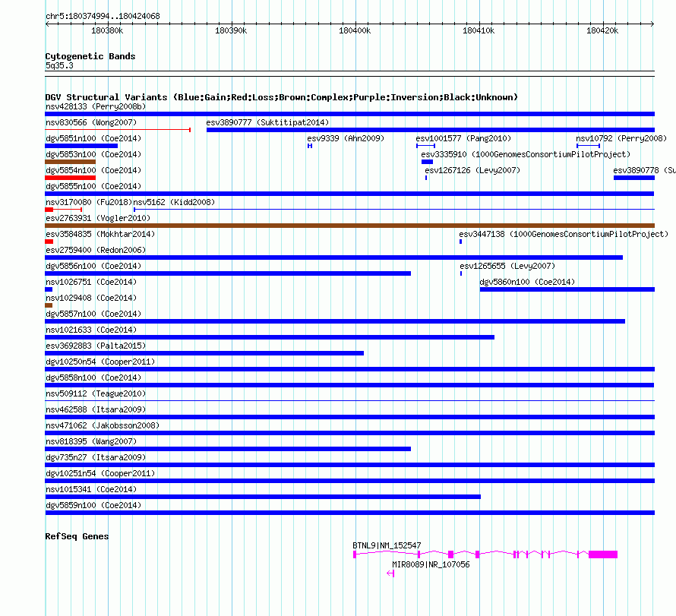Click the thin blue line of nsv509112

349,401
